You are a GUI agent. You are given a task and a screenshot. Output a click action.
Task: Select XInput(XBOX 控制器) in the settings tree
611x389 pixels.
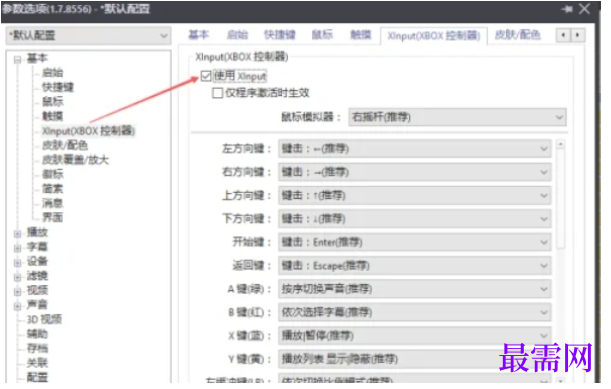click(88, 131)
